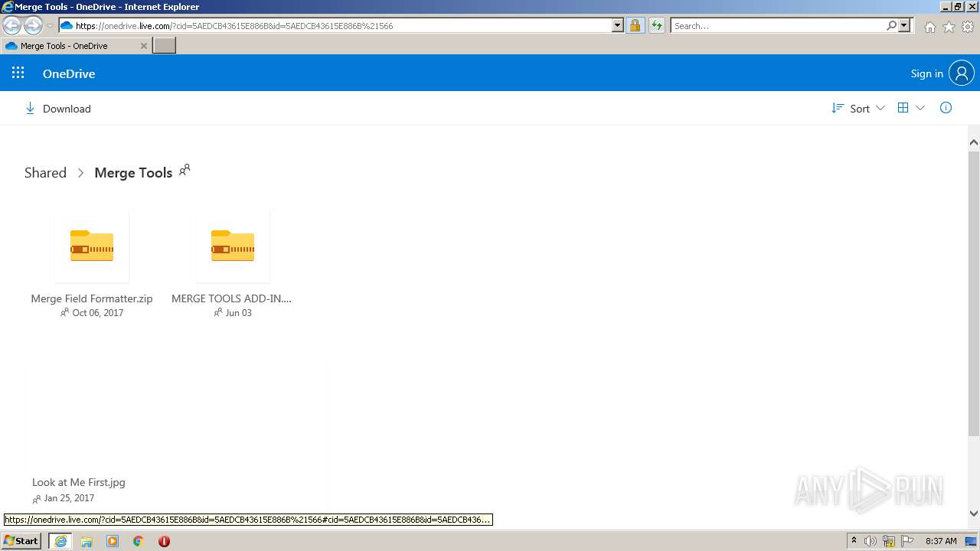Click the Action Center flag tray icon
The height and width of the screenshot is (551, 980).
(908, 541)
